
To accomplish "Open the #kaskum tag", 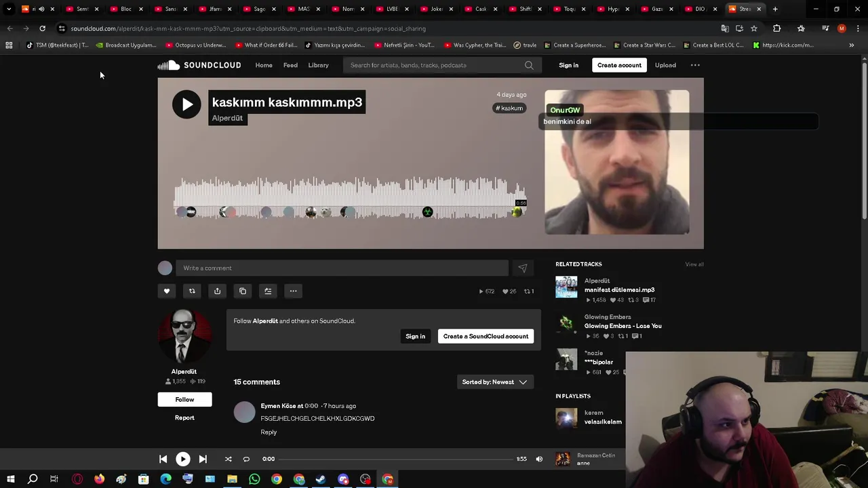I will (x=510, y=108).
